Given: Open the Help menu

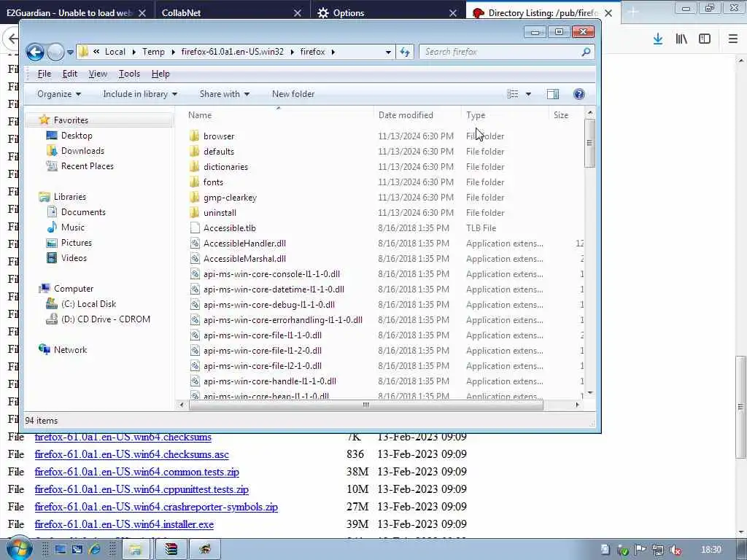Looking at the screenshot, I should click(160, 74).
